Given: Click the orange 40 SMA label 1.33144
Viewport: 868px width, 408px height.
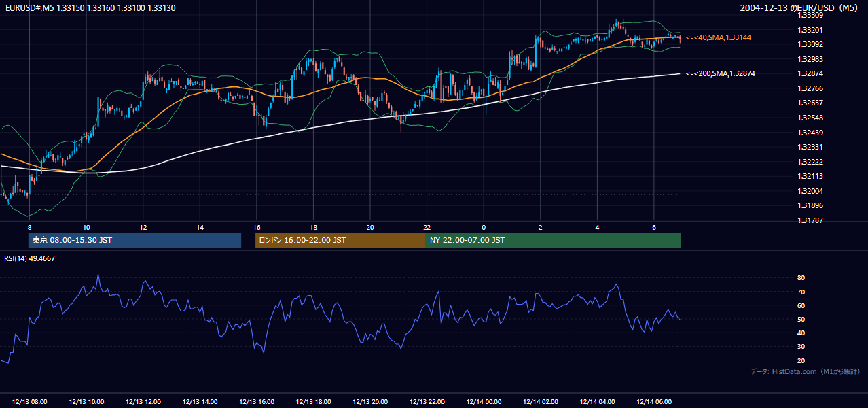Looking at the screenshot, I should [x=719, y=37].
